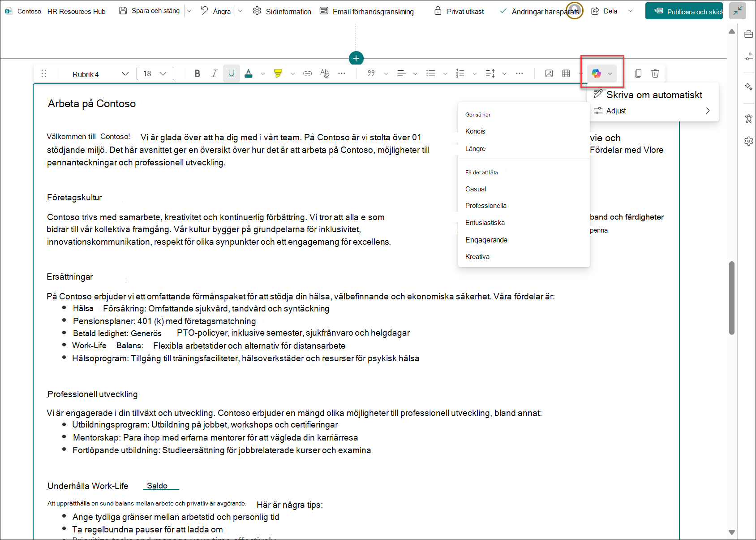This screenshot has height=540, width=756.
Task: Open more text formatting options
Action: point(342,73)
